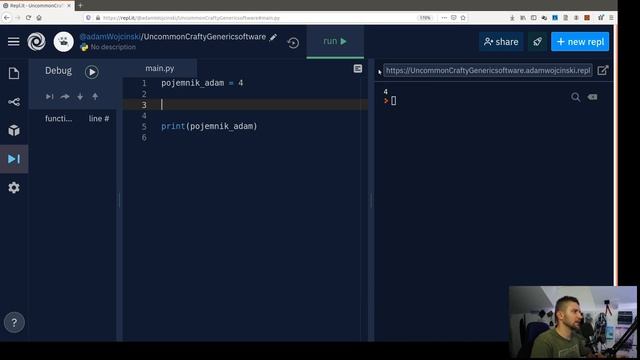Create a new repl
640x360 pixels.
click(x=580, y=42)
